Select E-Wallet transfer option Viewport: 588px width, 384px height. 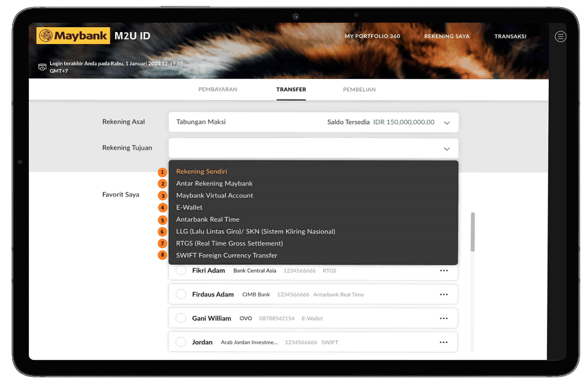(189, 207)
